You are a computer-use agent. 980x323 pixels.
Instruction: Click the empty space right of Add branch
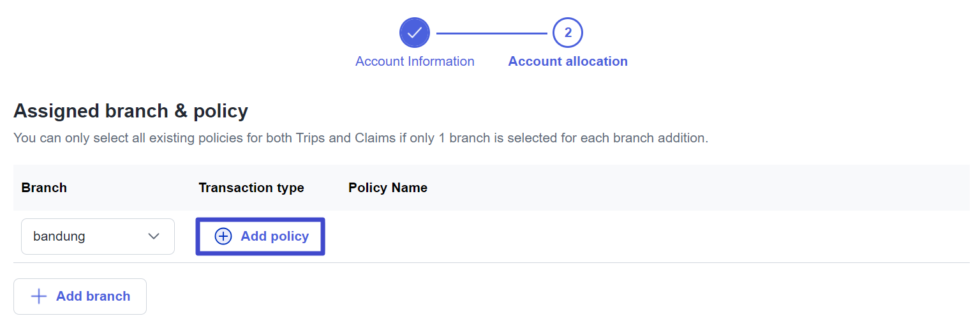(510, 296)
